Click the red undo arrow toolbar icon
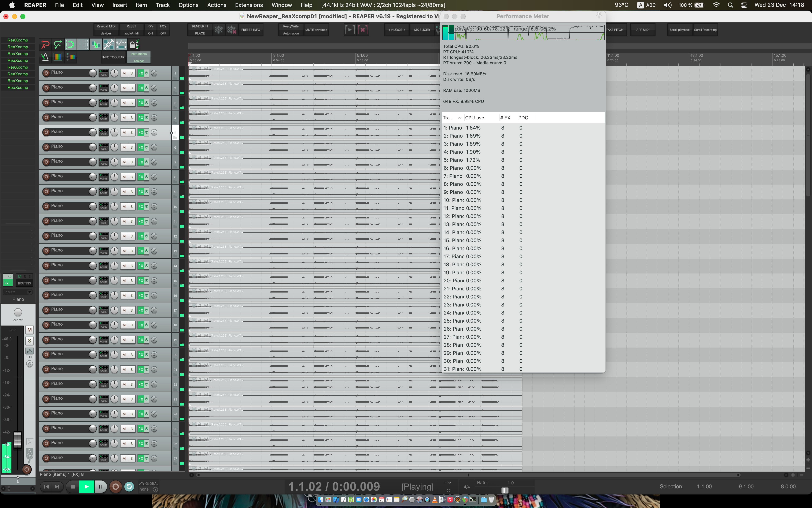The width and height of the screenshot is (812, 508). click(x=45, y=44)
